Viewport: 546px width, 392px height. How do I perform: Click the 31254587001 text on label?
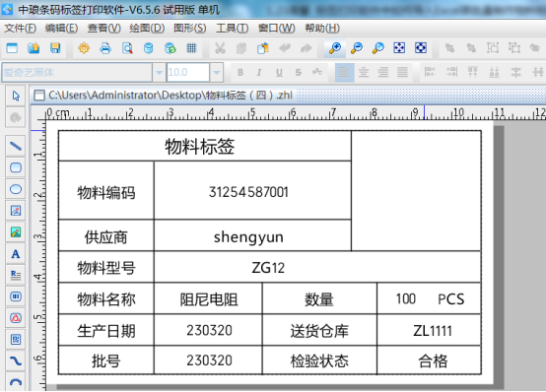pyautogui.click(x=248, y=192)
